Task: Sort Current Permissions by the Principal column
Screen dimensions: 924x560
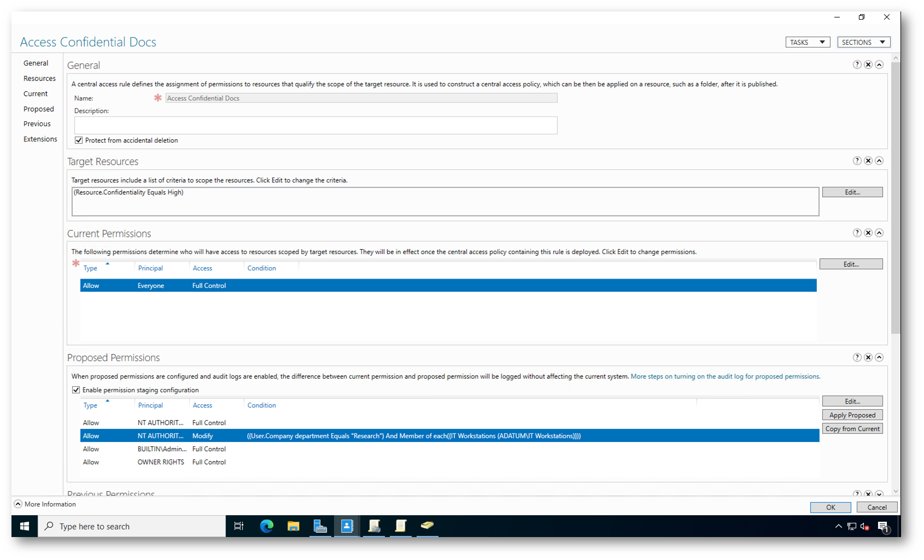Action: [150, 268]
